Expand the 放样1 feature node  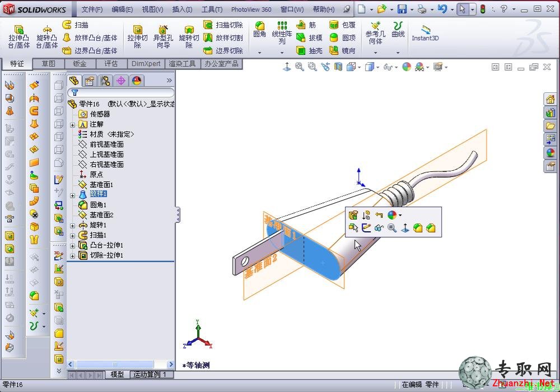click(72, 195)
